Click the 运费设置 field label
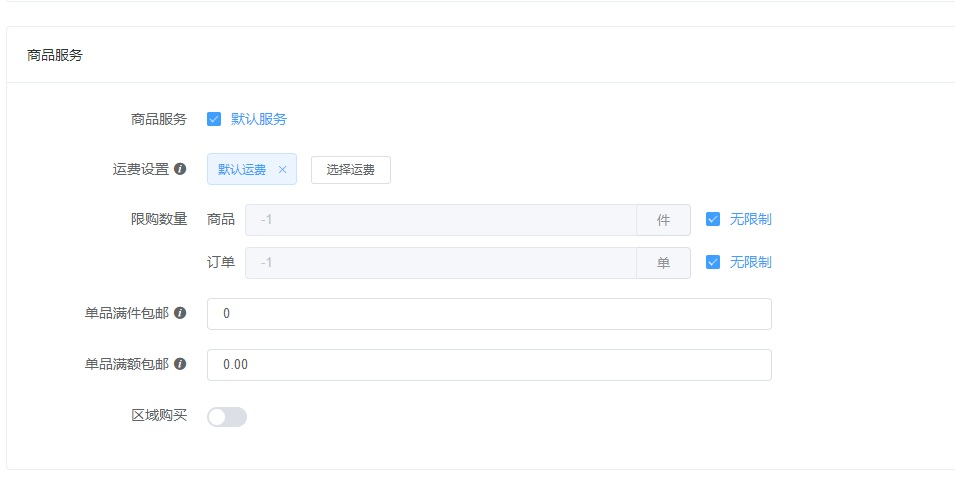 click(140, 169)
